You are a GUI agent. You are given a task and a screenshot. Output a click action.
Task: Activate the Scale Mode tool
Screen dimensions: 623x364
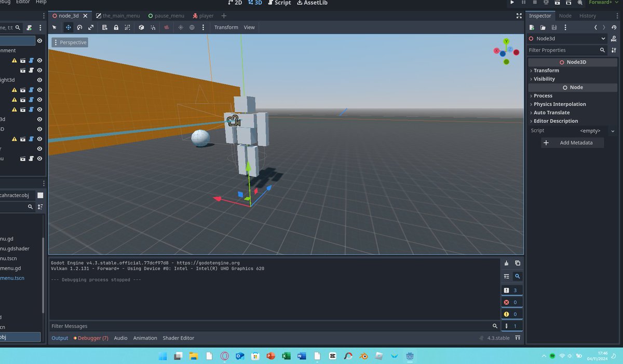tap(91, 27)
